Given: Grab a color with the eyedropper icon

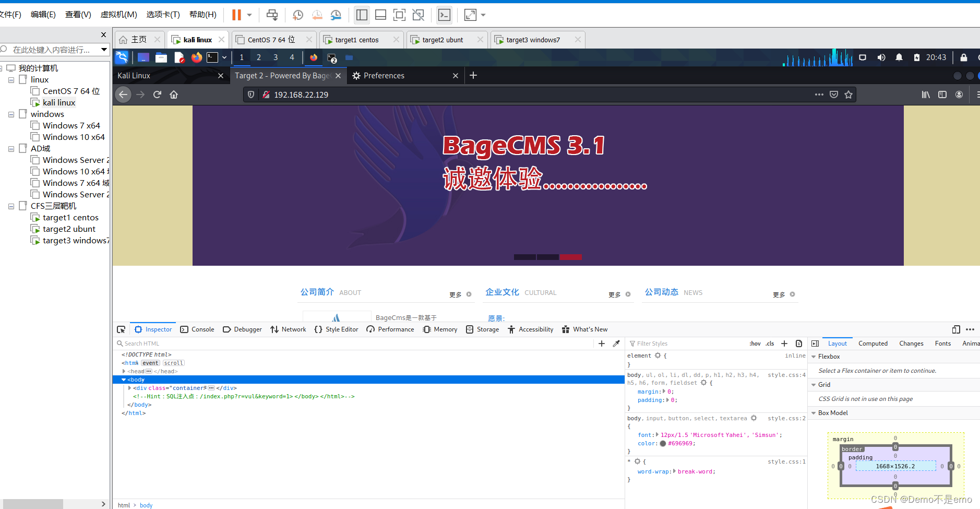Looking at the screenshot, I should click(616, 344).
